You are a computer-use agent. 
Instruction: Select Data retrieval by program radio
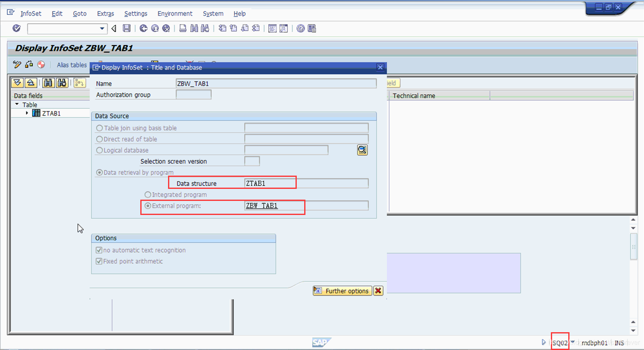[x=99, y=172]
